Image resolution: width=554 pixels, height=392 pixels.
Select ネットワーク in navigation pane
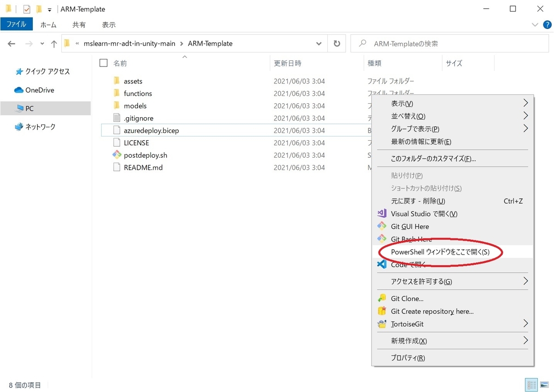click(40, 127)
